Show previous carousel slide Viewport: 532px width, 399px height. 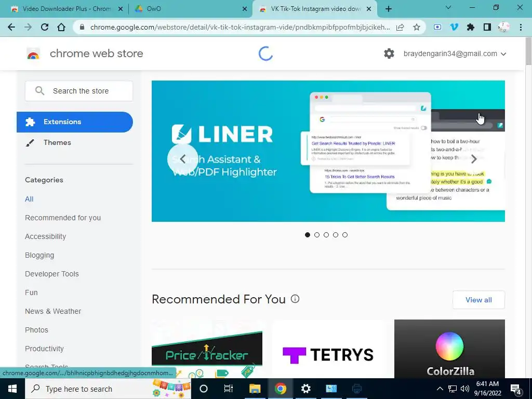pos(182,159)
